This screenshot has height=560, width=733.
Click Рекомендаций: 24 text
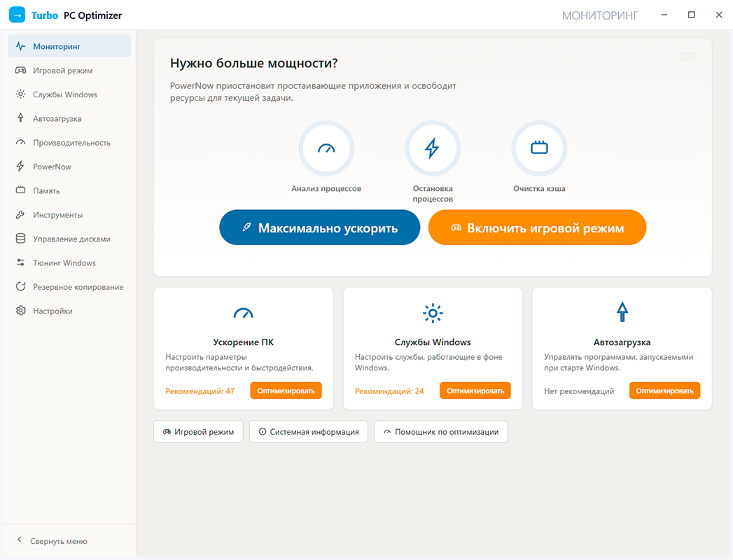389,391
